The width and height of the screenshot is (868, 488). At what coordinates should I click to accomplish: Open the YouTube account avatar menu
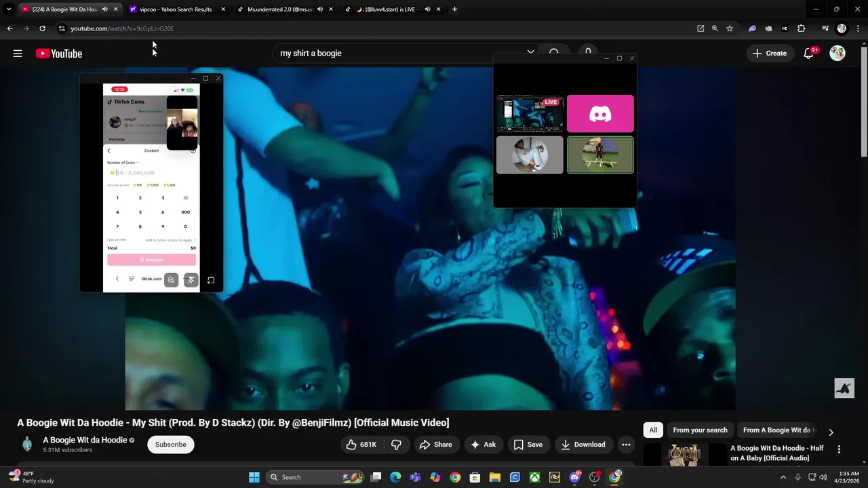[837, 54]
